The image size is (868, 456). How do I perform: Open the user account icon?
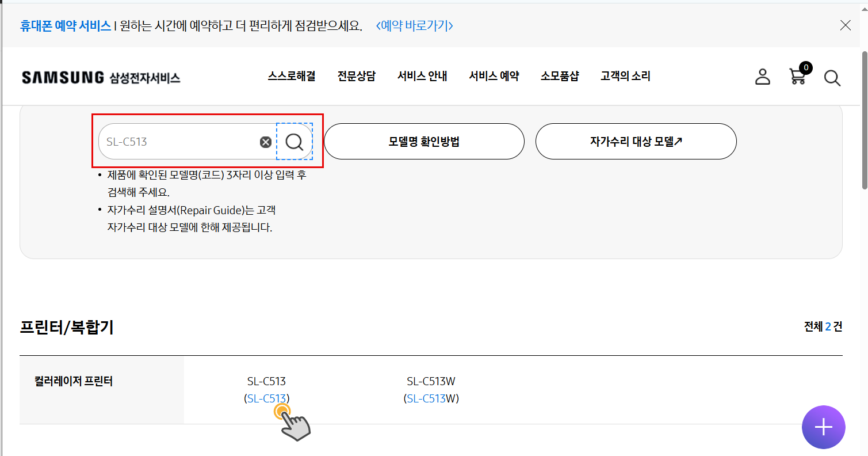coord(762,77)
